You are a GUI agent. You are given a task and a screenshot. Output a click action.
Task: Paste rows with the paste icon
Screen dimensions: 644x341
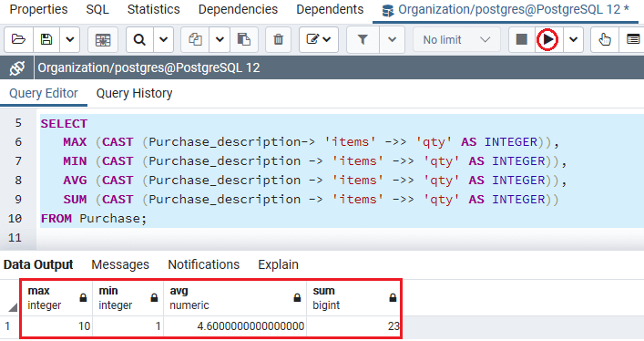click(244, 39)
